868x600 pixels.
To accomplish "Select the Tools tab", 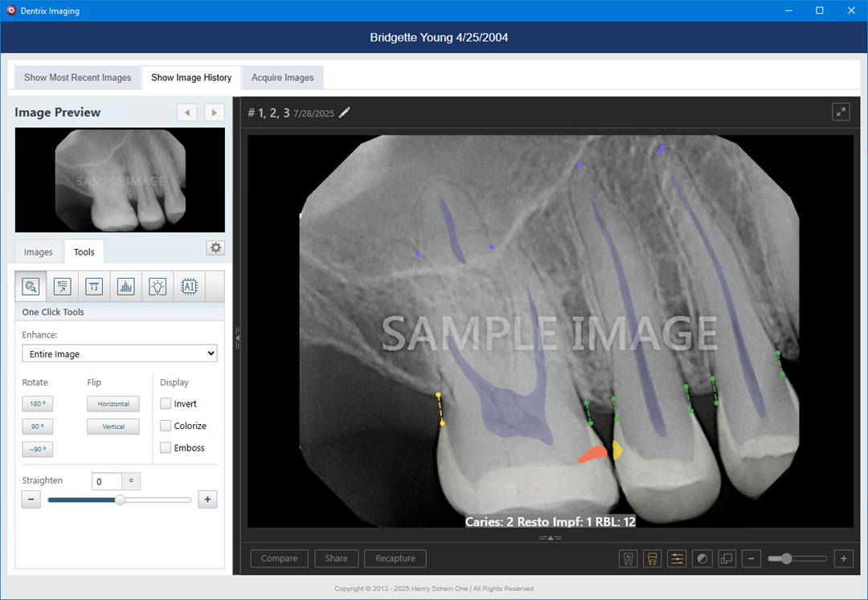I will click(84, 252).
